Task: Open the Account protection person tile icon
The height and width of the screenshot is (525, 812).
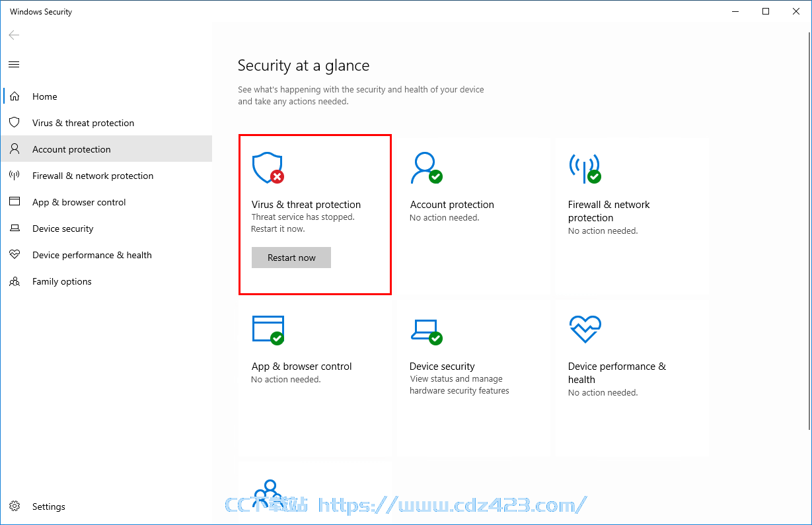Action: [426, 168]
